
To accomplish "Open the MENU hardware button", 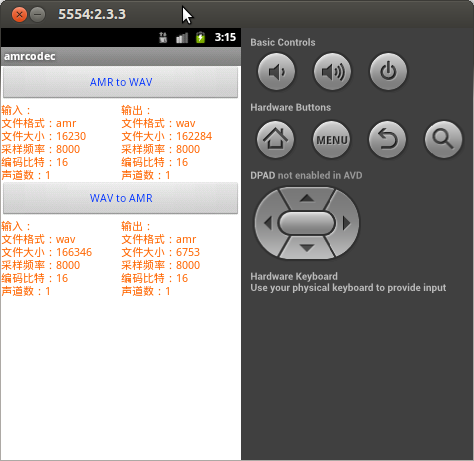I will 331,139.
